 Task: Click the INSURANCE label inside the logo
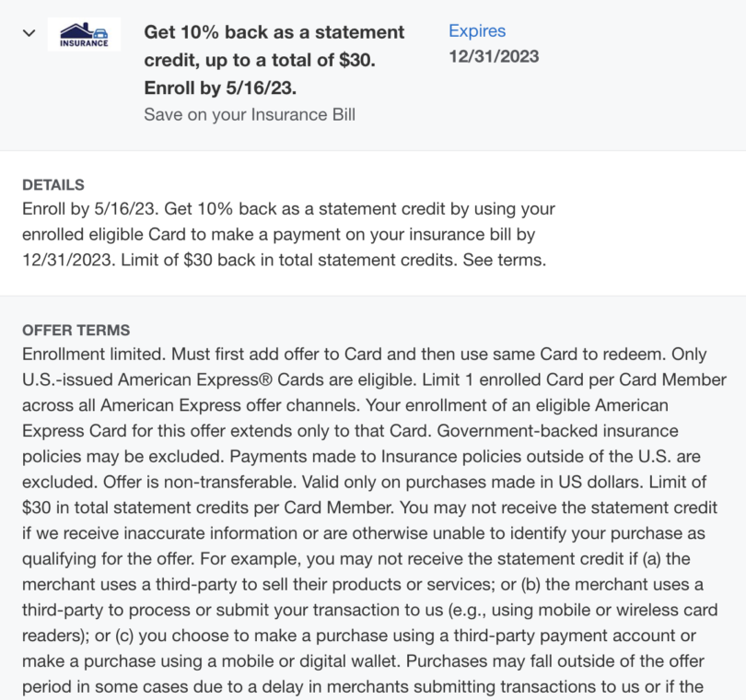tap(84, 41)
